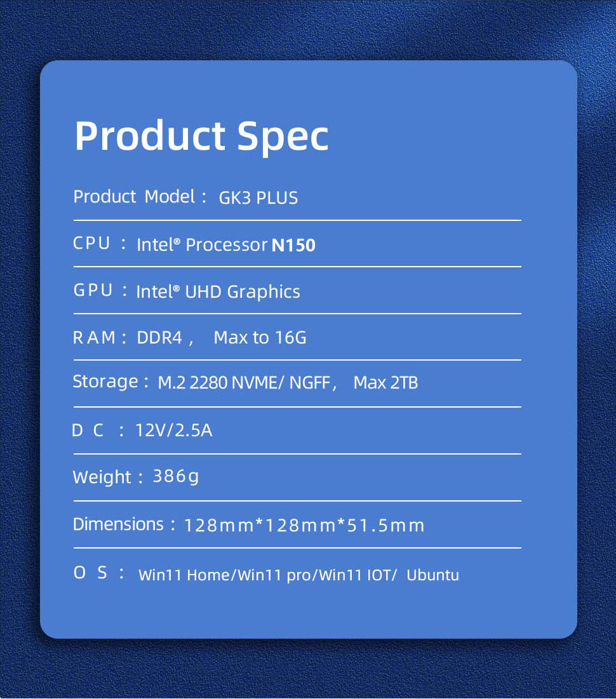Click the Win11 Home text
The height and width of the screenshot is (699, 616).
point(184,575)
